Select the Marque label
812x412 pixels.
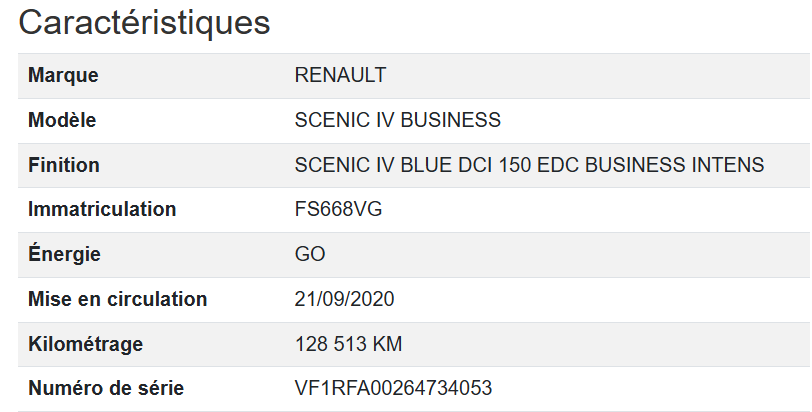pos(63,75)
